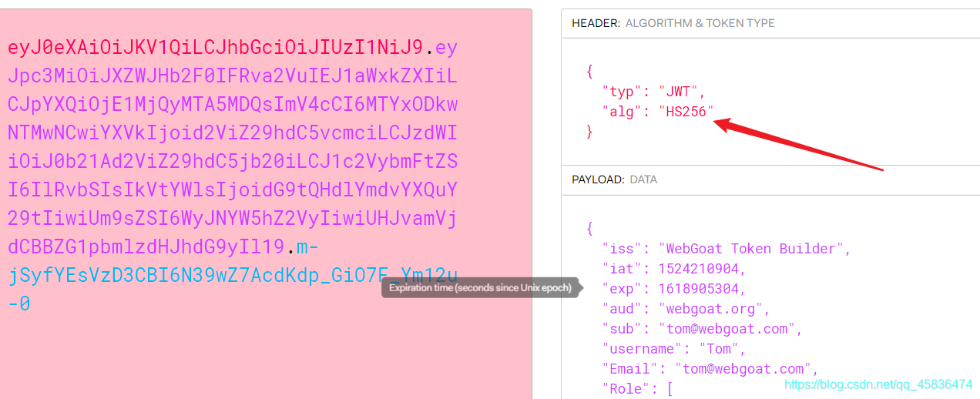The height and width of the screenshot is (399, 980).
Task: Click the exp value 1618905304
Action: point(698,289)
